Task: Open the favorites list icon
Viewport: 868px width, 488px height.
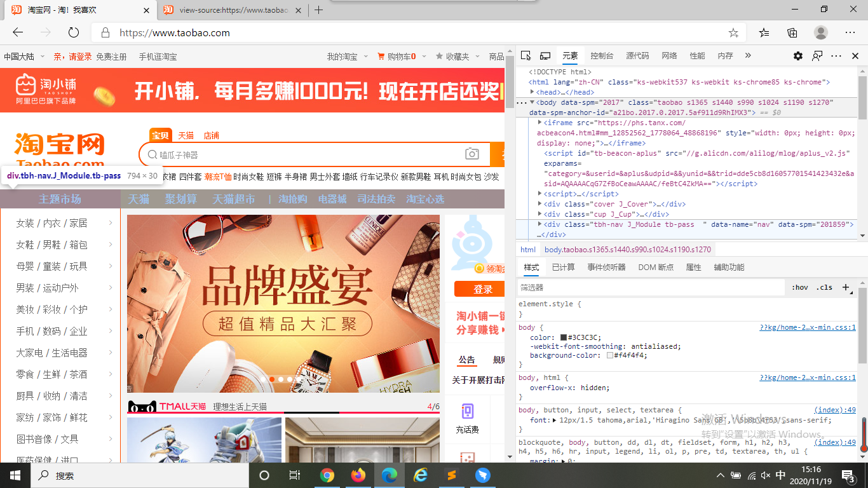Action: click(x=764, y=32)
